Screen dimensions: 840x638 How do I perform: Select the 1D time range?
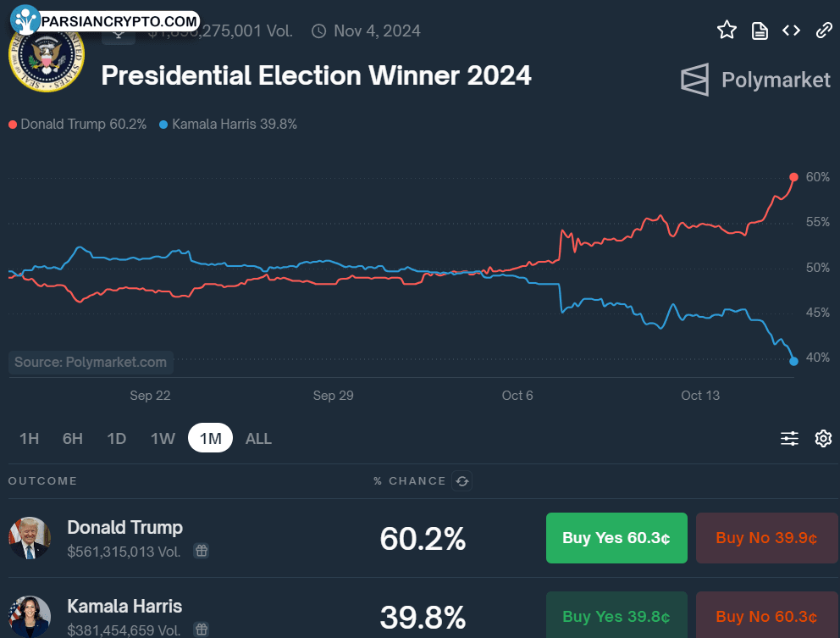pos(116,439)
